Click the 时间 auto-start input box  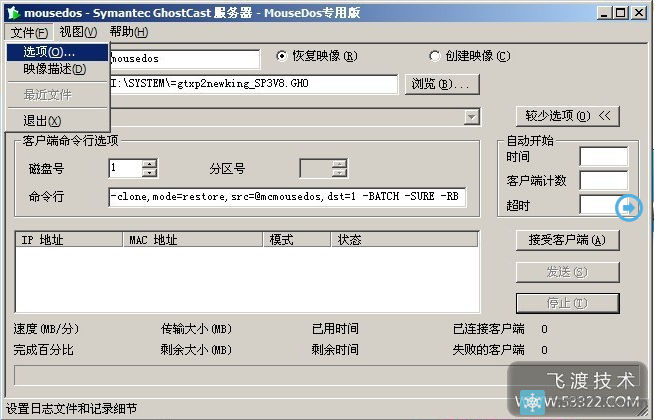603,156
